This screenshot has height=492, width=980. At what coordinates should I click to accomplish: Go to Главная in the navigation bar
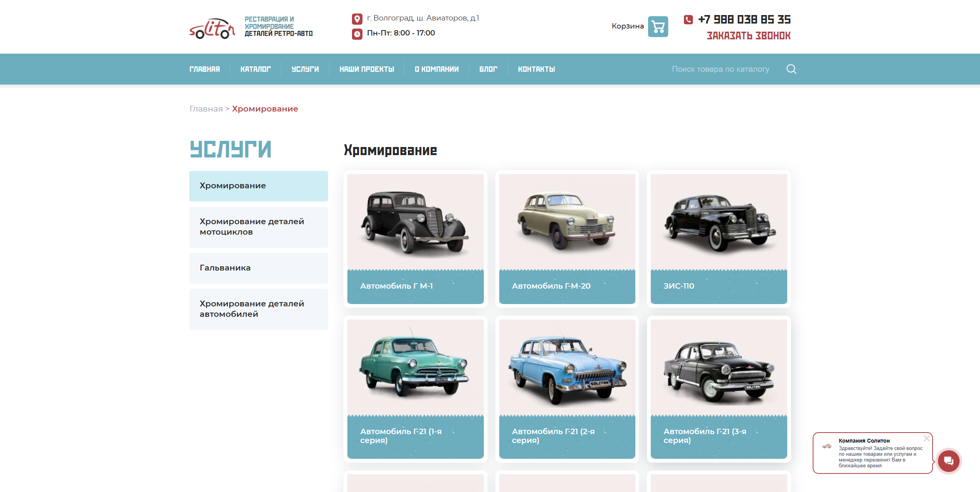point(205,69)
